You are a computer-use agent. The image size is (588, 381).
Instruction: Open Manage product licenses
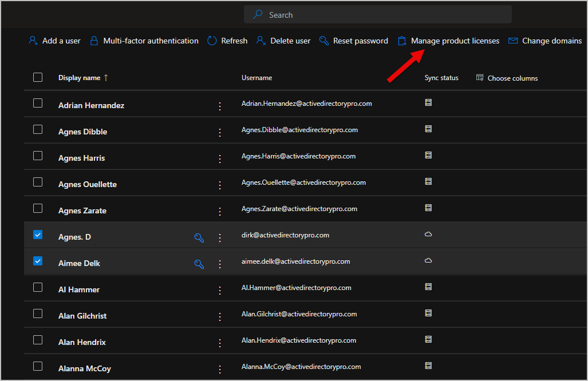click(x=403, y=41)
